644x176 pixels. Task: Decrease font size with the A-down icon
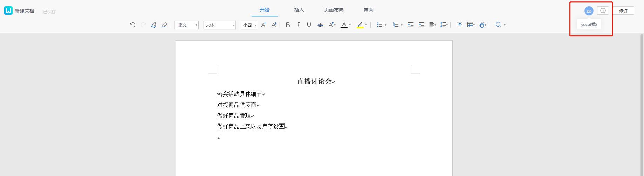click(274, 25)
